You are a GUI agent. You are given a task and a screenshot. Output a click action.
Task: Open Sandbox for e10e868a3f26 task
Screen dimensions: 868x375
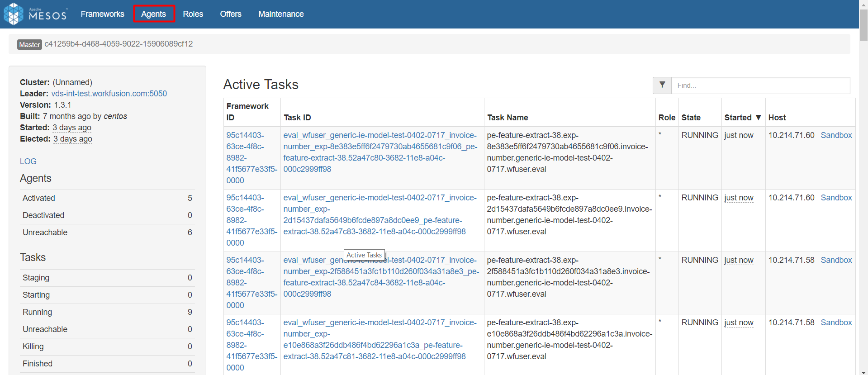(836, 323)
